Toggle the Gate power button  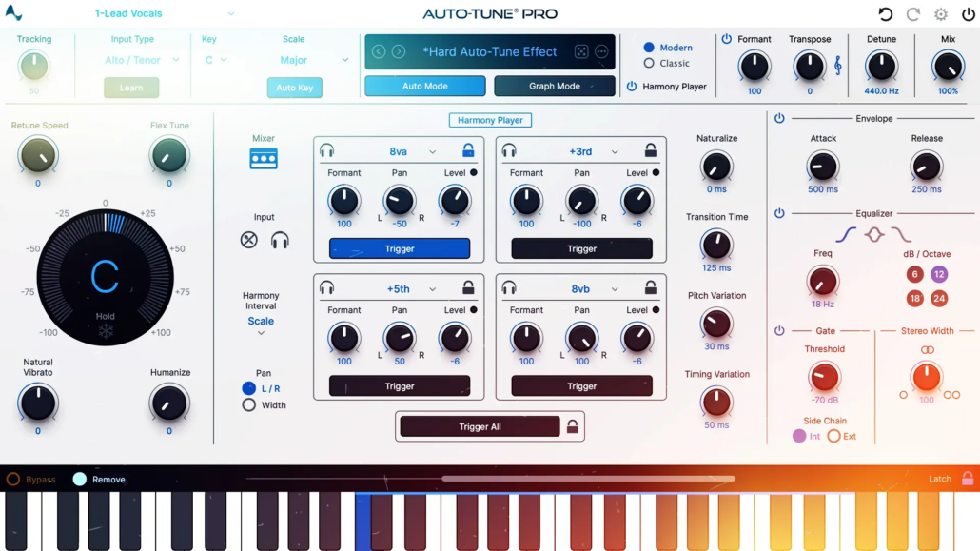tap(779, 331)
